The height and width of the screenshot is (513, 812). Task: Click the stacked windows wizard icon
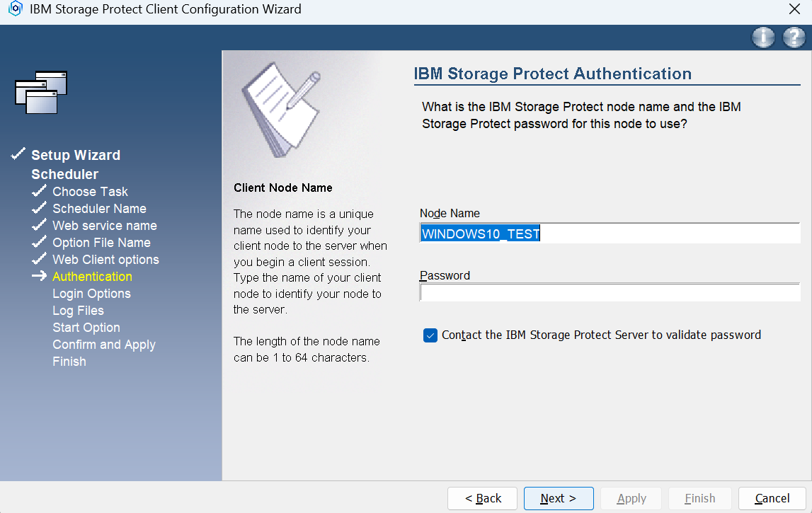41,92
